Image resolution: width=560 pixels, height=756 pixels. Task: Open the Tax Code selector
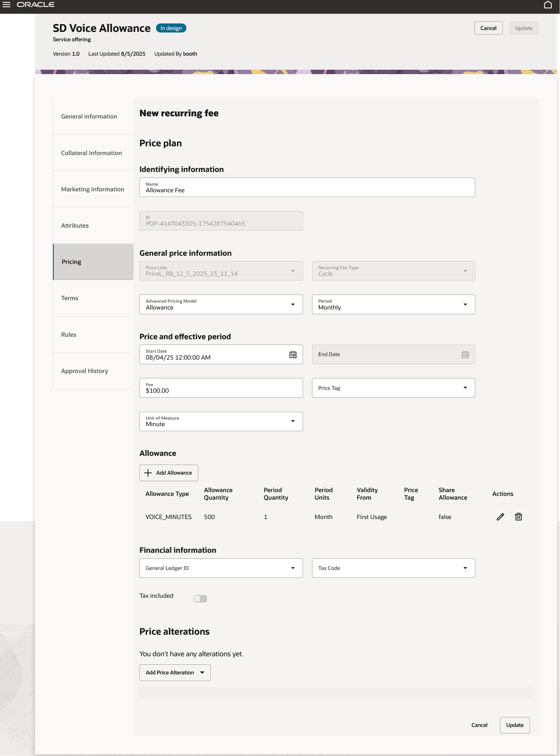(466, 568)
